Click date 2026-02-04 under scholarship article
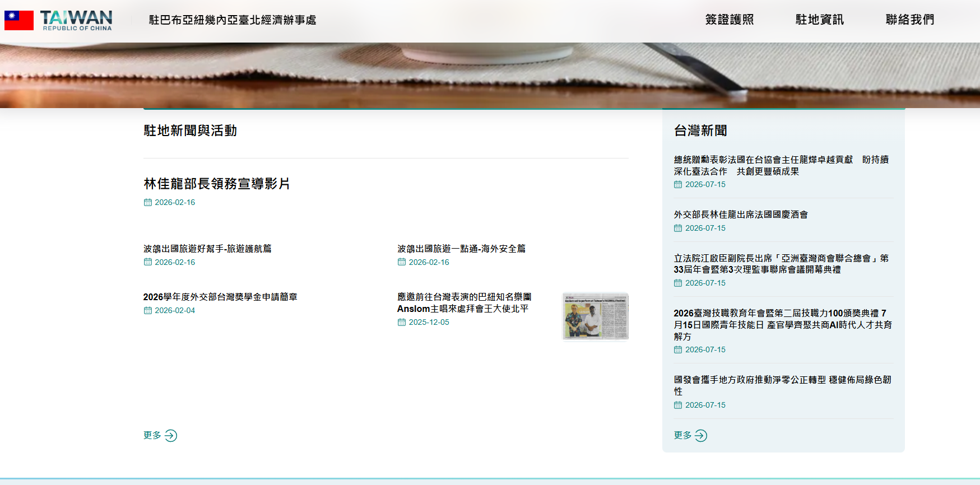 point(175,310)
